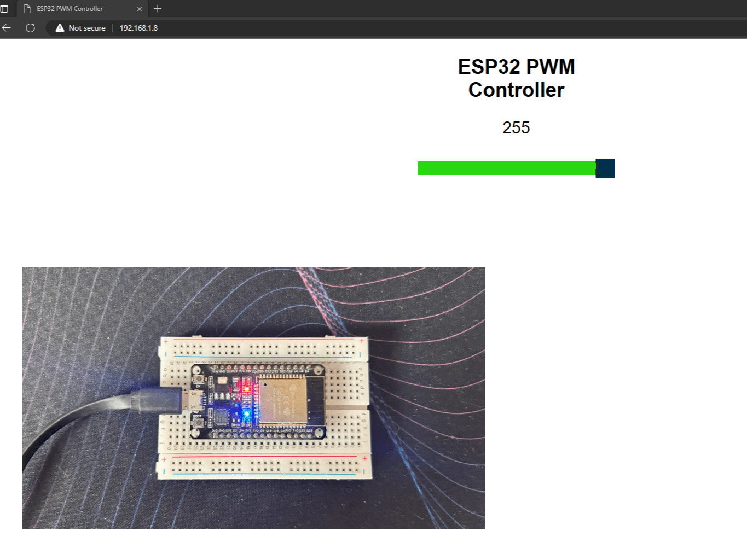Click the ESP32 PWM Controller heading
Image resolution: width=747 pixels, height=560 pixels.
pos(516,78)
